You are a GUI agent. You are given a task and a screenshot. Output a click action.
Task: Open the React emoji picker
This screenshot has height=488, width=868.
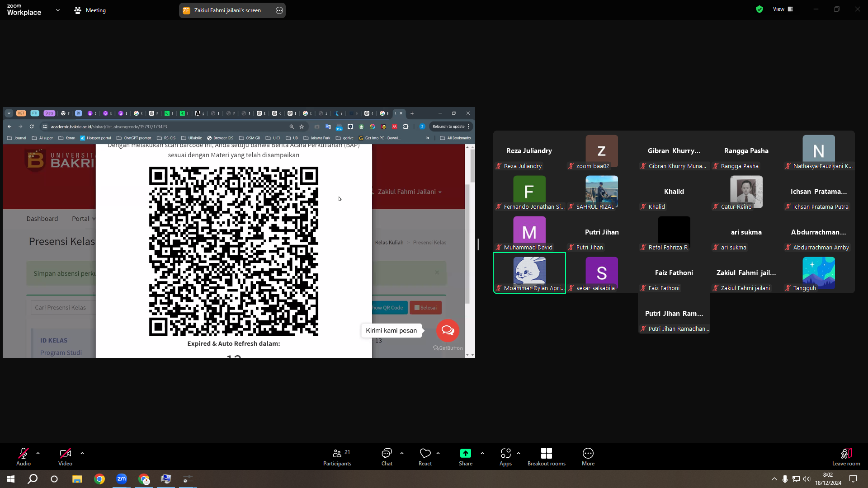point(425,457)
